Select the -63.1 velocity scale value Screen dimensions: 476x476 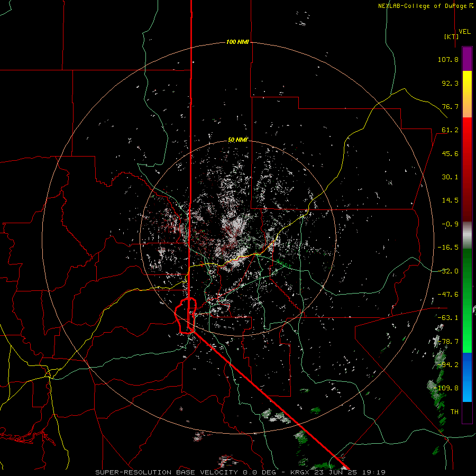448,318
